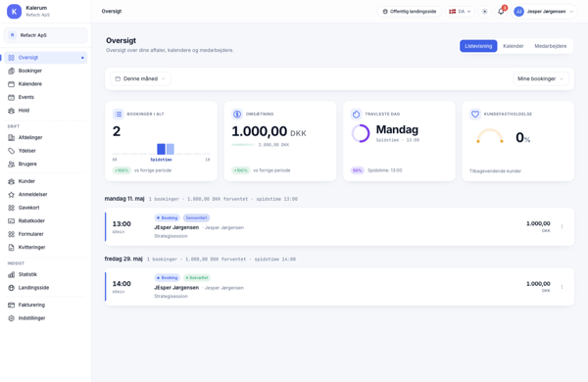Click the Landingsside globe icon
588x382 pixels.
point(11,288)
